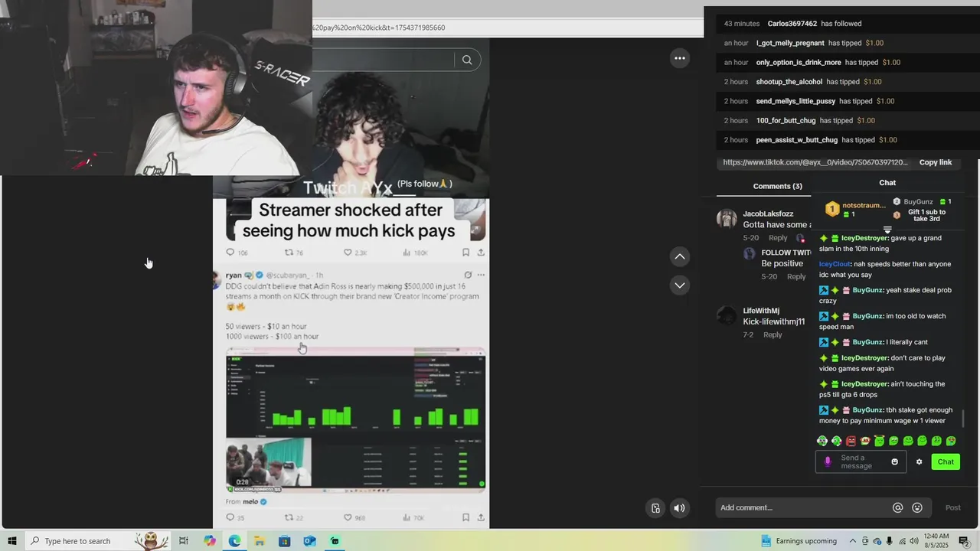Click the purple icon in chat box
This screenshot has width=980, height=551.
click(x=827, y=461)
